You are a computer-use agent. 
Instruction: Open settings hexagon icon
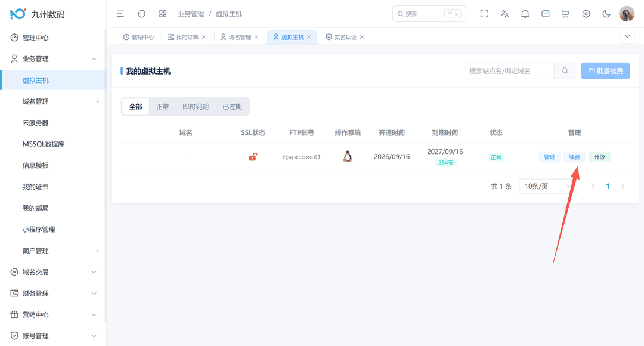[x=586, y=14]
